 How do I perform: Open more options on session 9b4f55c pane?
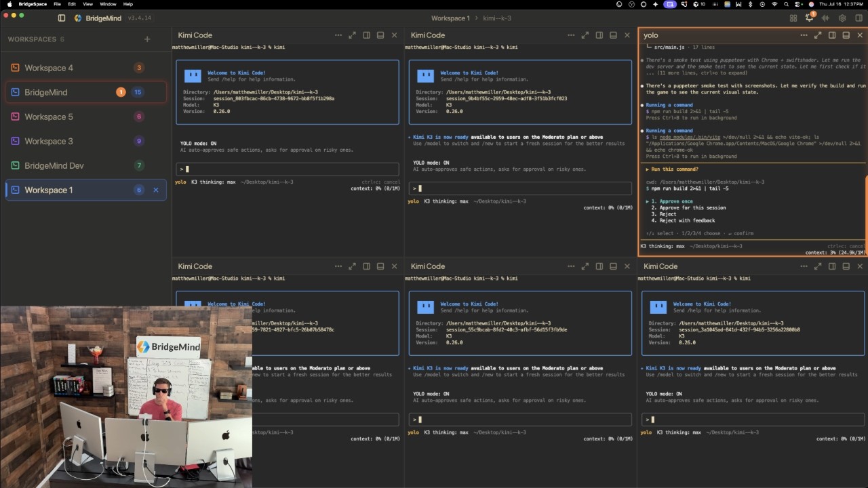[571, 35]
